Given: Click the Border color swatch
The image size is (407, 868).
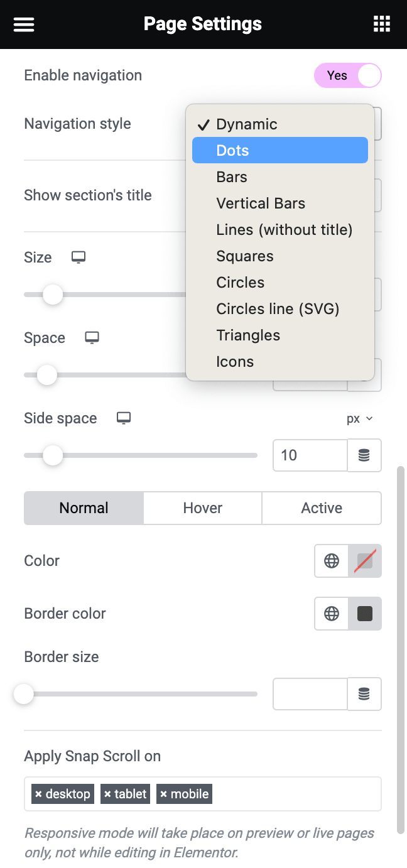Looking at the screenshot, I should pyautogui.click(x=364, y=614).
